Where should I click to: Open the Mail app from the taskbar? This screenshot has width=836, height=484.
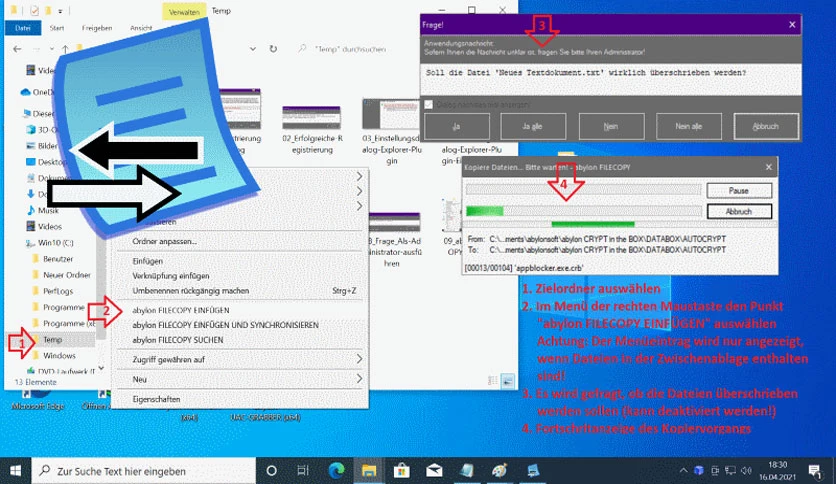point(434,471)
